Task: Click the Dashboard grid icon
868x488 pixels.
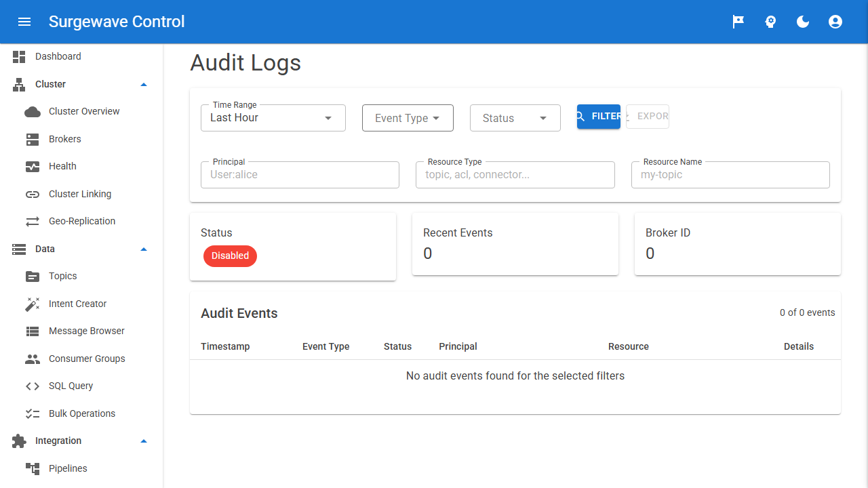Action: (x=19, y=57)
